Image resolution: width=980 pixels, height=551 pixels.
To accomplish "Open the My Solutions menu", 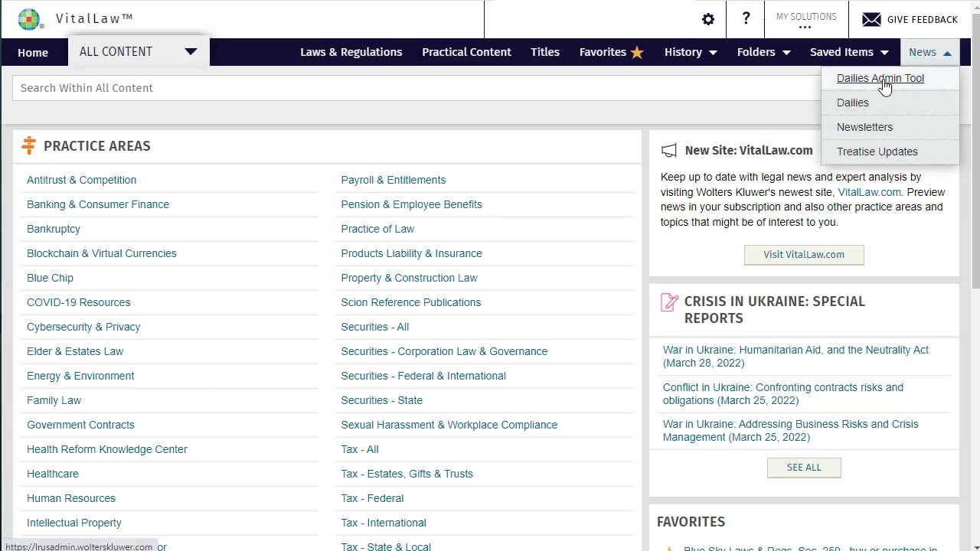I will tap(806, 20).
